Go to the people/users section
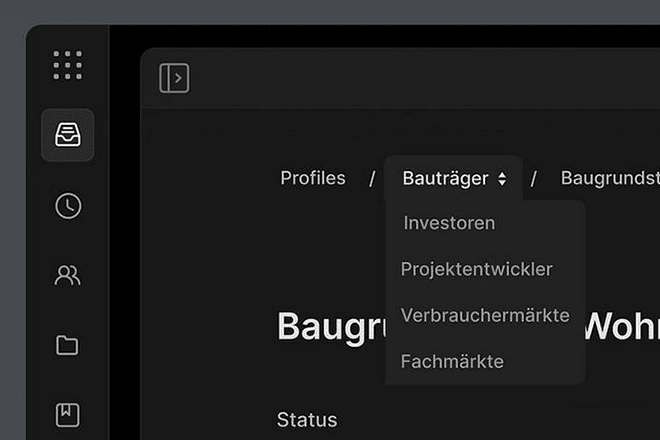This screenshot has width=660, height=440. [68, 275]
